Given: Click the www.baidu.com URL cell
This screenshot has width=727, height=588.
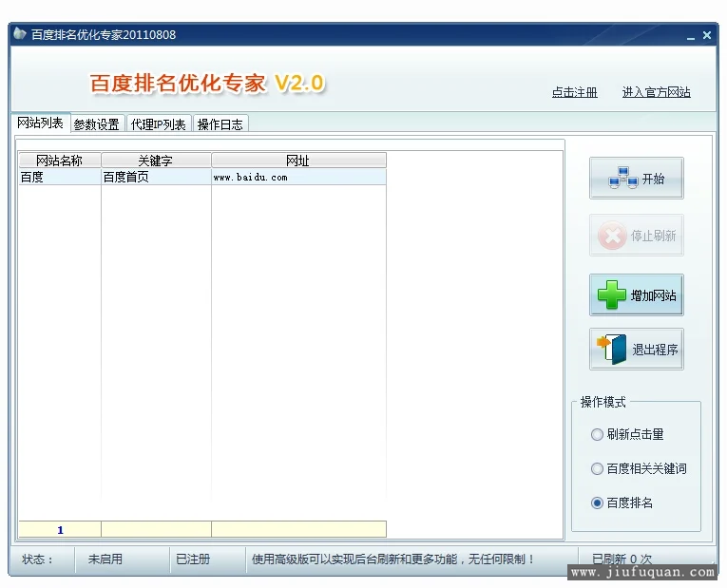Looking at the screenshot, I should coord(250,177).
